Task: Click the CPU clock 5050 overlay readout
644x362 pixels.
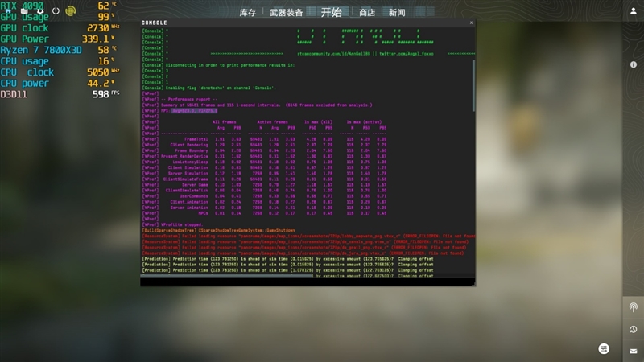Action: click(60, 72)
